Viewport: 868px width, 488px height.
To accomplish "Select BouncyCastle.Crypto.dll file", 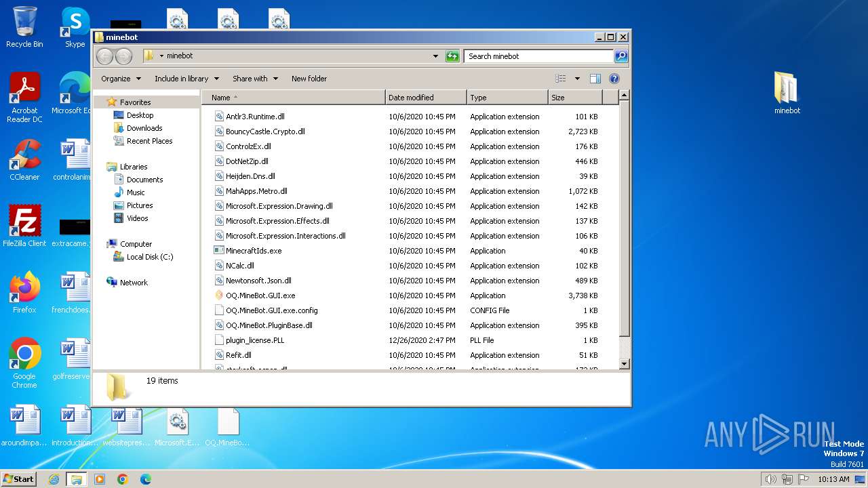I will click(x=265, y=131).
